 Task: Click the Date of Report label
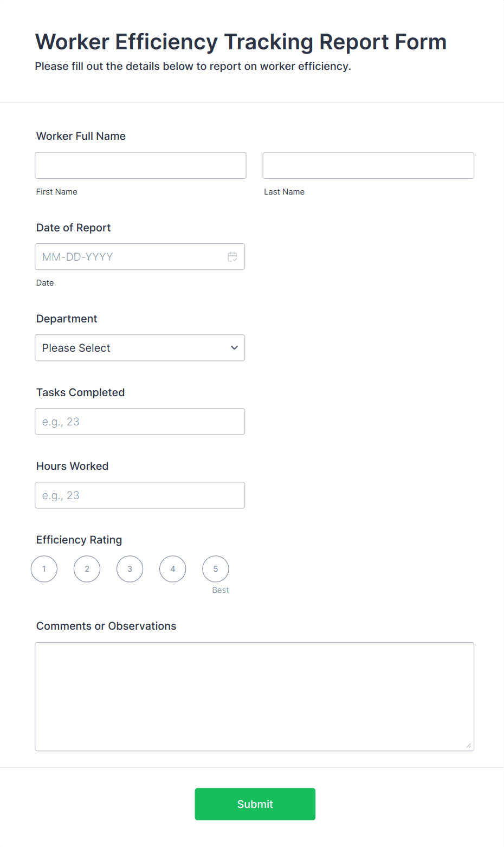pyautogui.click(x=73, y=228)
